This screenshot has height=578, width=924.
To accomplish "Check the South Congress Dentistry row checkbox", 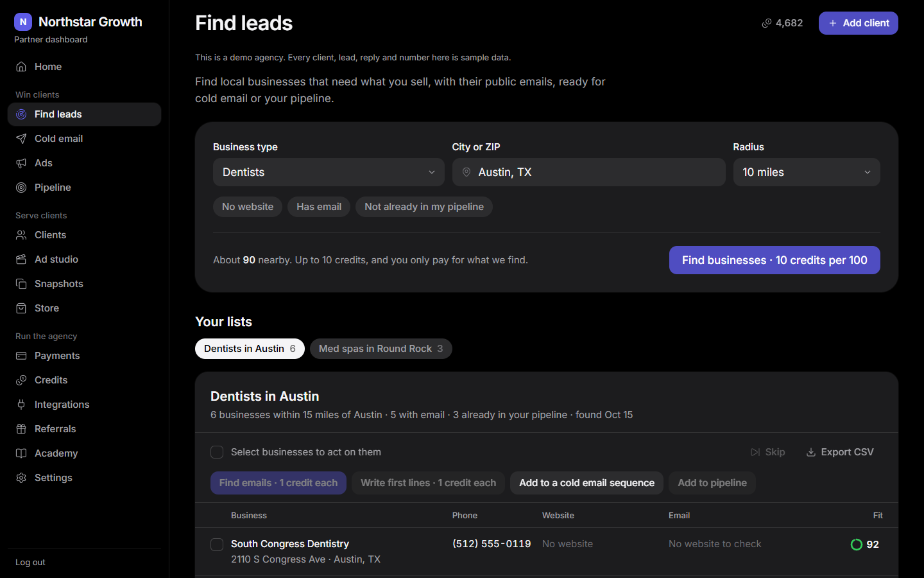I will (217, 545).
